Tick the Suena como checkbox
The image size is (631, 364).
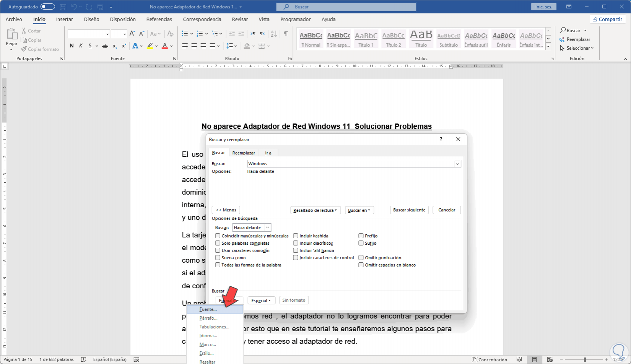pos(218,258)
